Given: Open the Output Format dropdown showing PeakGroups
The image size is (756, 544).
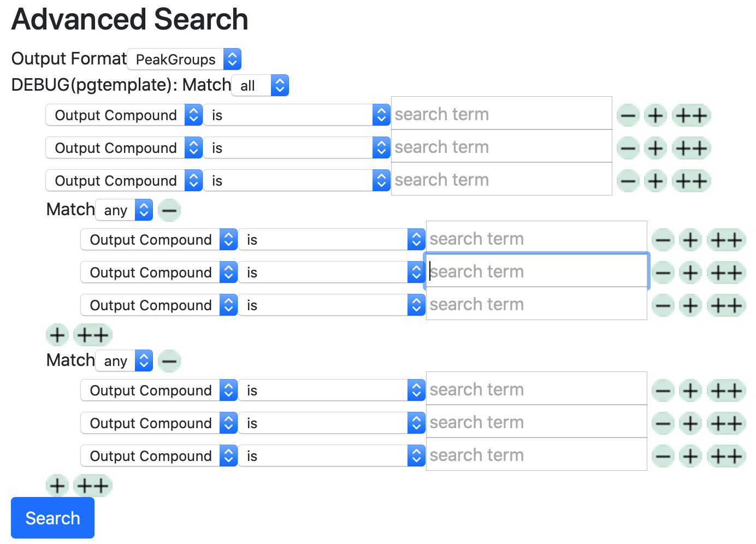Looking at the screenshot, I should click(184, 59).
